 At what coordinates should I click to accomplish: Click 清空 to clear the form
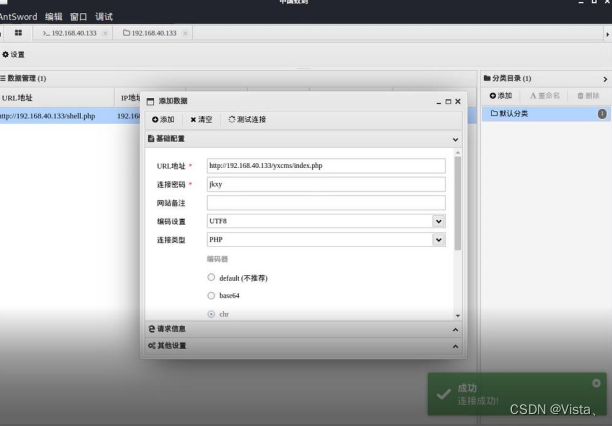pyautogui.click(x=201, y=119)
